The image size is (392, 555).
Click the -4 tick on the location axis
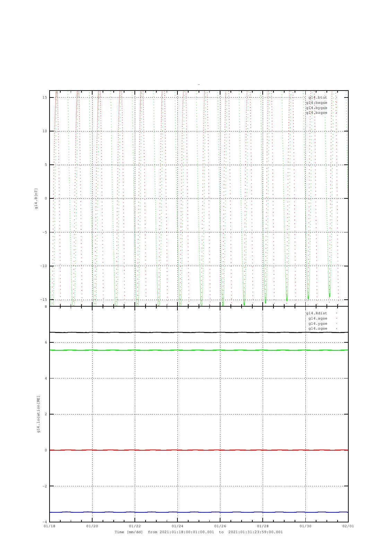(45, 522)
